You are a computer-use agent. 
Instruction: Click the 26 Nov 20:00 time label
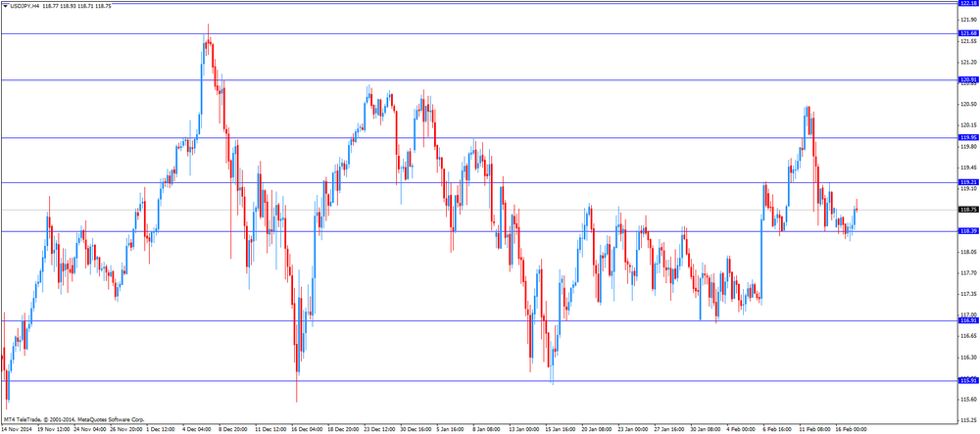tap(126, 430)
